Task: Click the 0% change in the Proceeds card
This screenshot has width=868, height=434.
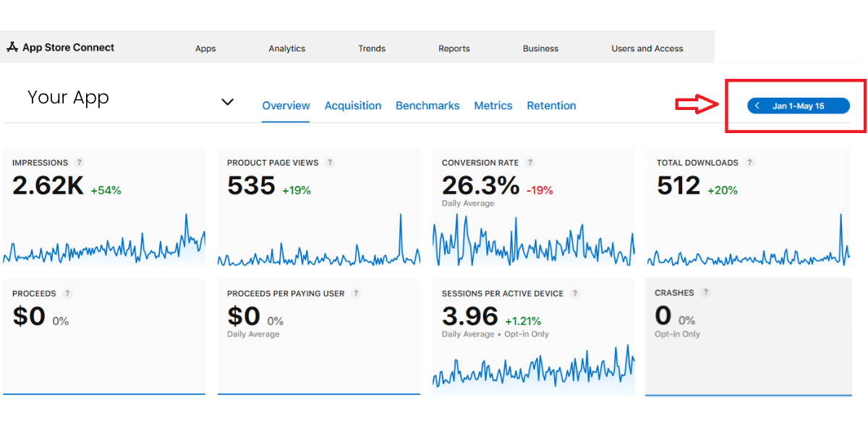Action: coord(61,321)
